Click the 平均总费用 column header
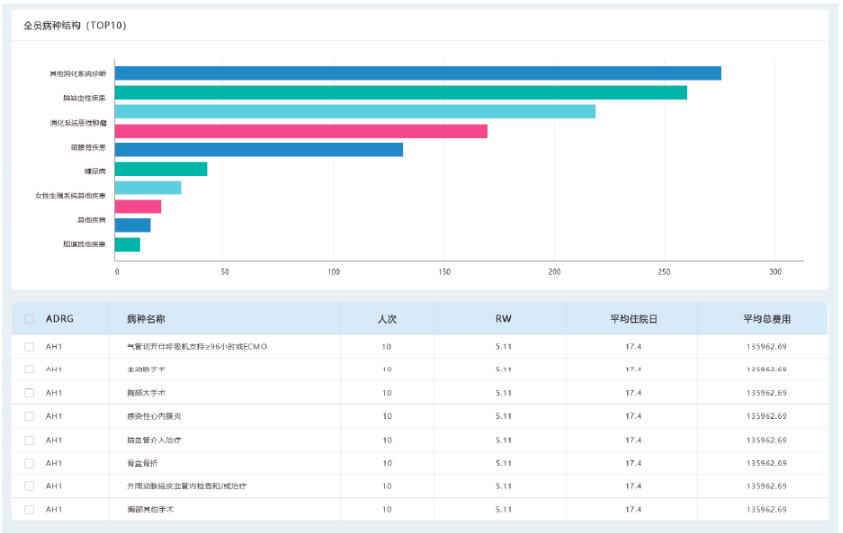Image resolution: width=843 pixels, height=533 pixels. 767,319
